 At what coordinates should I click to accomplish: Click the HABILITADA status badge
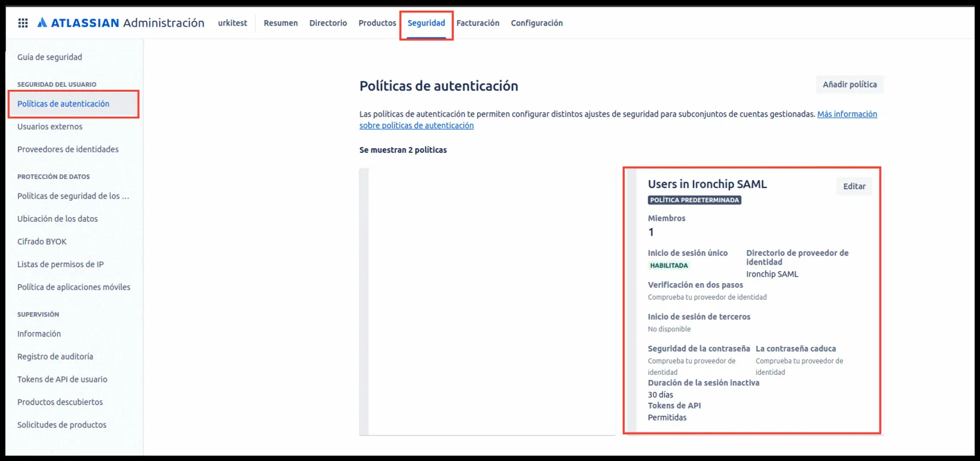[669, 265]
